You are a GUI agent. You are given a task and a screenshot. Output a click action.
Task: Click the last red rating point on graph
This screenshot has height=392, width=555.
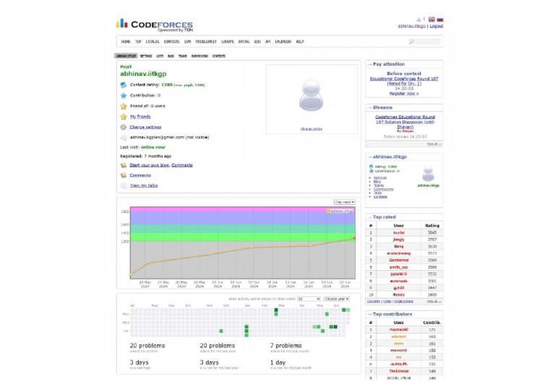pyautogui.click(x=354, y=238)
